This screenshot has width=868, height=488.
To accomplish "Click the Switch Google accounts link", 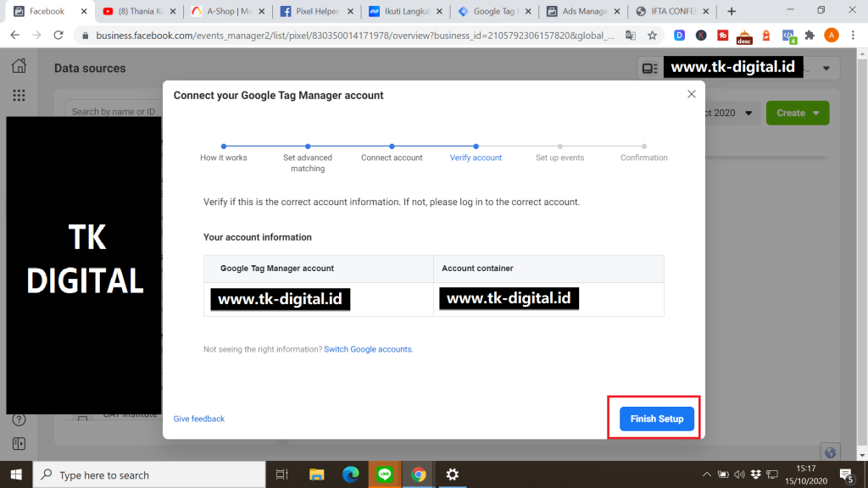I will (368, 349).
